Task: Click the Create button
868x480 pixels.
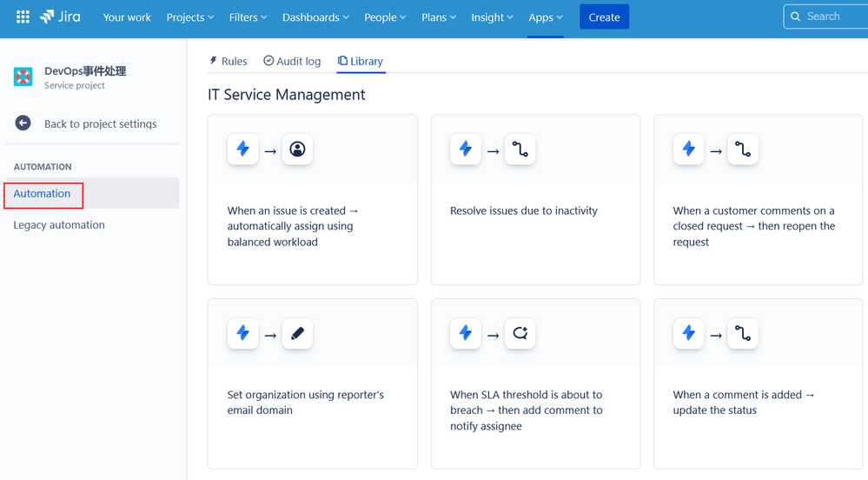Action: pyautogui.click(x=604, y=17)
